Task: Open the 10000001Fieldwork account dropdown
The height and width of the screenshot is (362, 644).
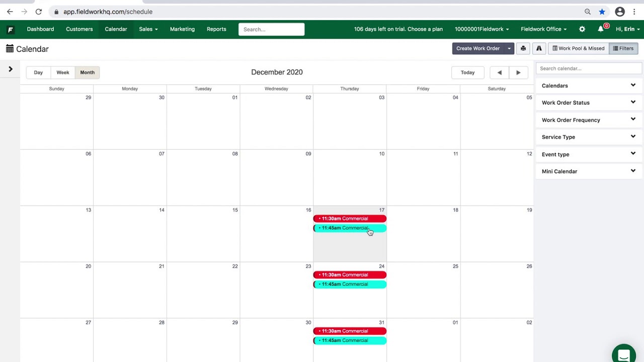Action: click(481, 29)
